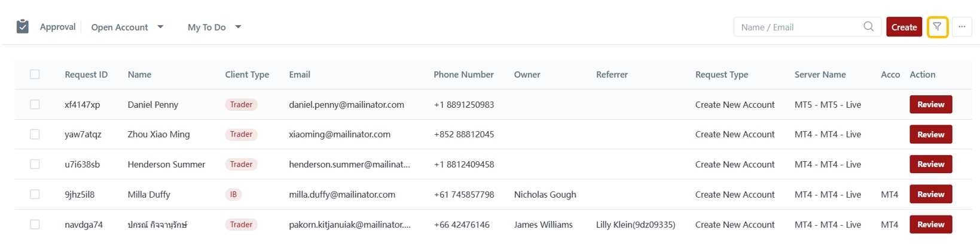Select the header select-all checkbox
Screen dimensions: 980x245
pos(35,74)
